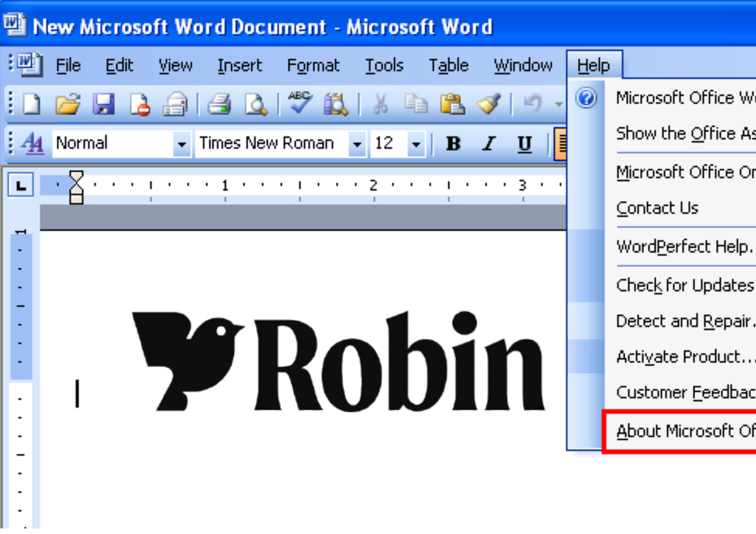
Task: Choose Detect and Repair
Action: pos(680,321)
